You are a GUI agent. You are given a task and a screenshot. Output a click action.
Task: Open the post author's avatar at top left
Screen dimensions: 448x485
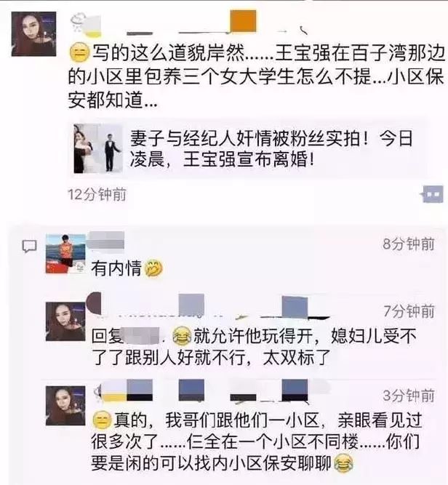click(33, 34)
